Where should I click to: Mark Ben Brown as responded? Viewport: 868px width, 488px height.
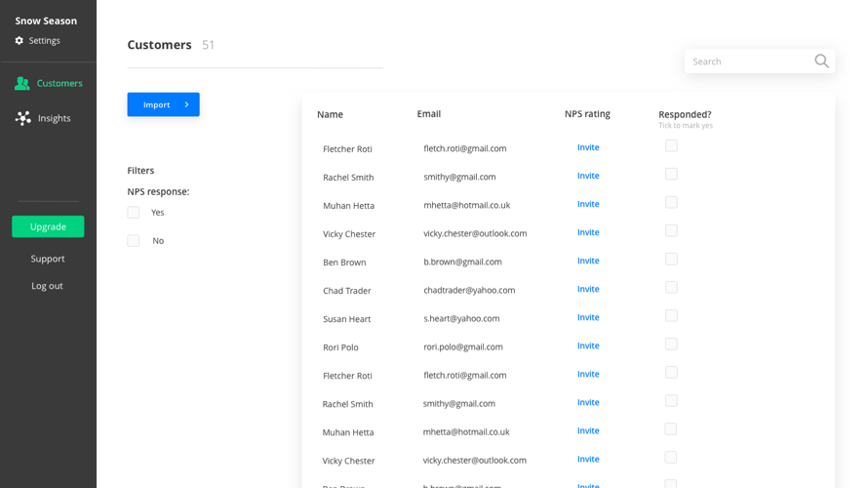(671, 260)
